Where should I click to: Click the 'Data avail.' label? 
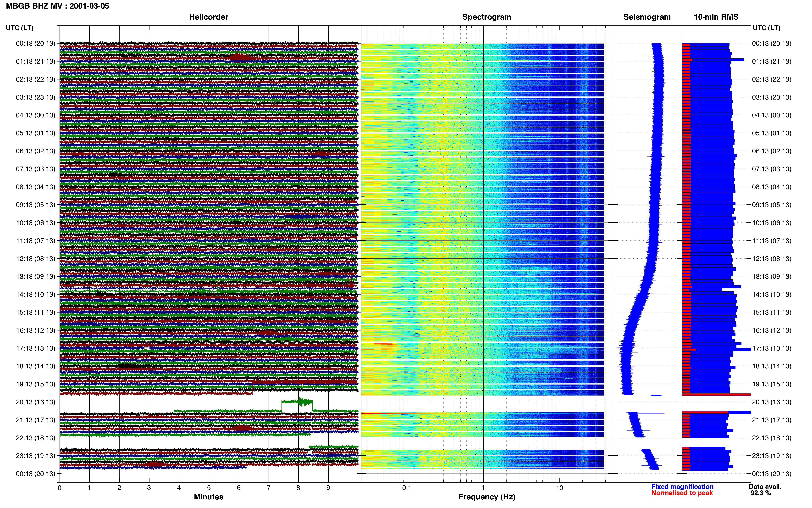click(x=765, y=487)
